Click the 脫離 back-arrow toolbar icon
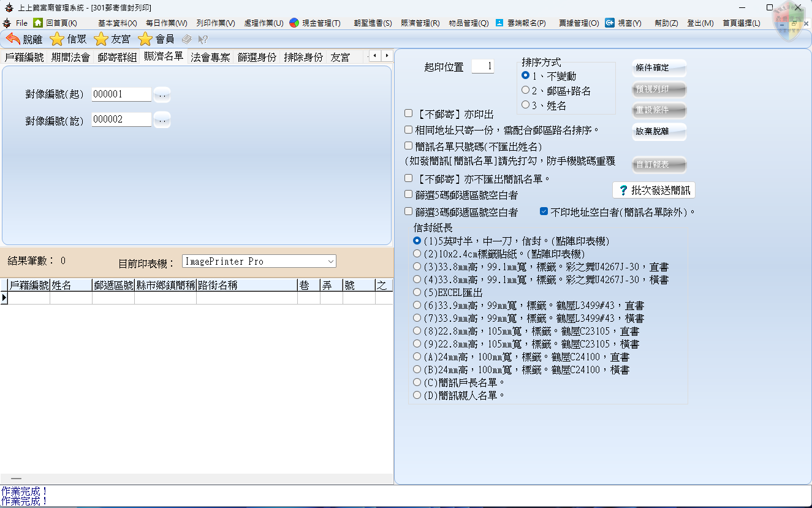This screenshot has width=812, height=508. [x=12, y=39]
